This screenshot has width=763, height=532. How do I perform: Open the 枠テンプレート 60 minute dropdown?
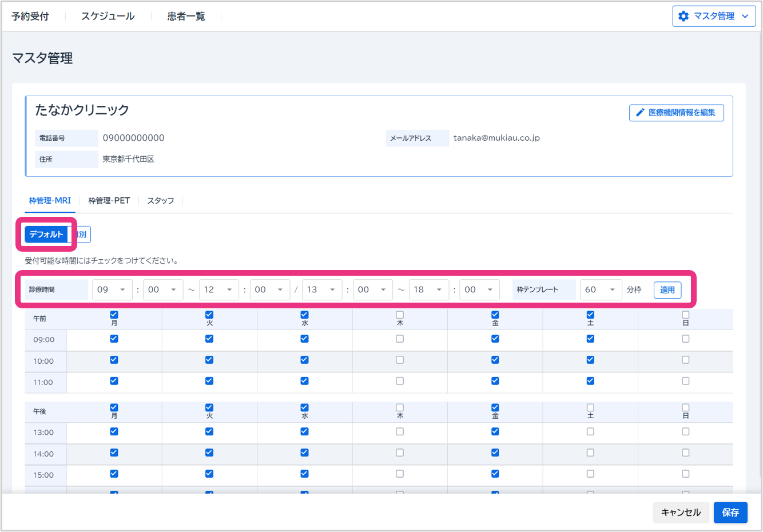click(x=600, y=290)
